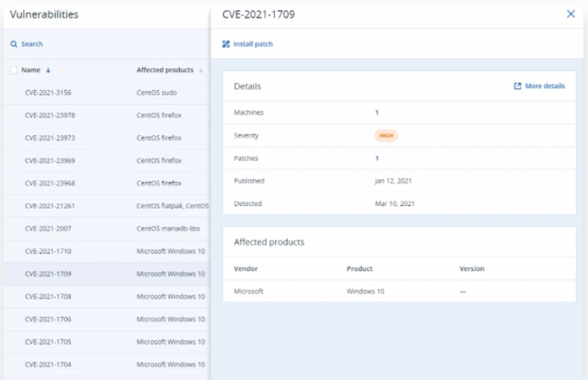This screenshot has width=588, height=380.
Task: Click the Install patch tools icon
Action: 226,44
